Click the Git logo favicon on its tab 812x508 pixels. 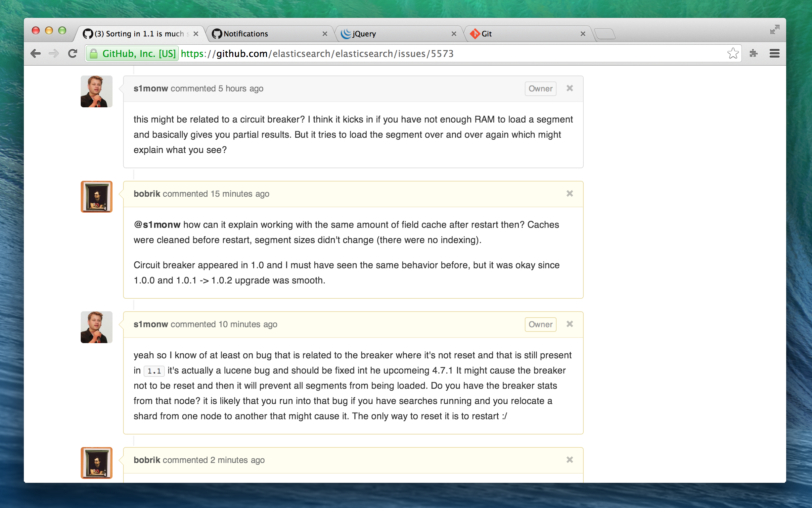pyautogui.click(x=475, y=33)
